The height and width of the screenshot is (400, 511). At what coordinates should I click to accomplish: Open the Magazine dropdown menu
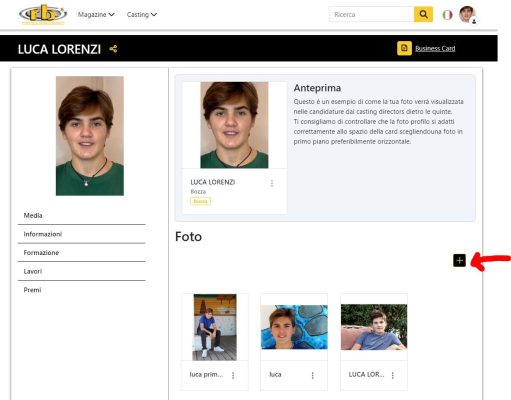96,15
